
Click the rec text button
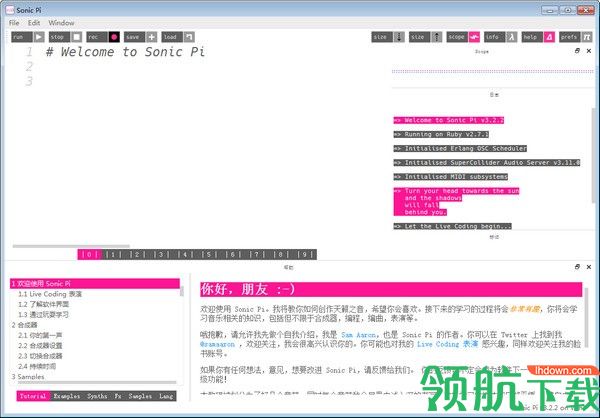97,37
